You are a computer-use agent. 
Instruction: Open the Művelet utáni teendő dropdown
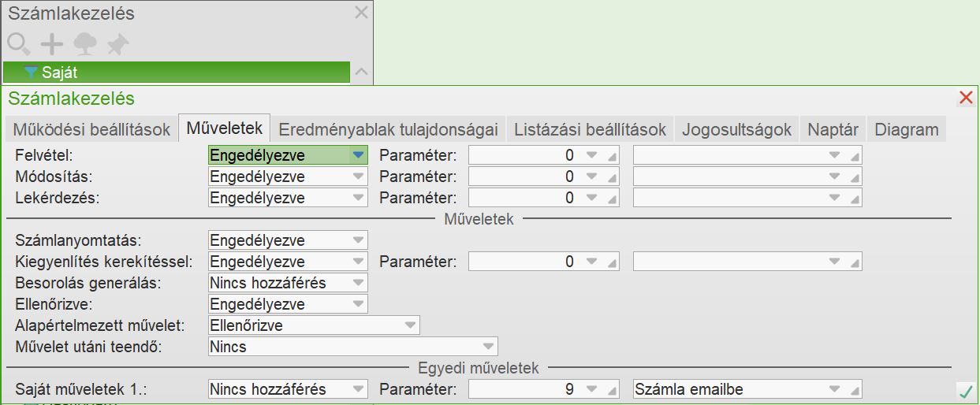point(489,346)
